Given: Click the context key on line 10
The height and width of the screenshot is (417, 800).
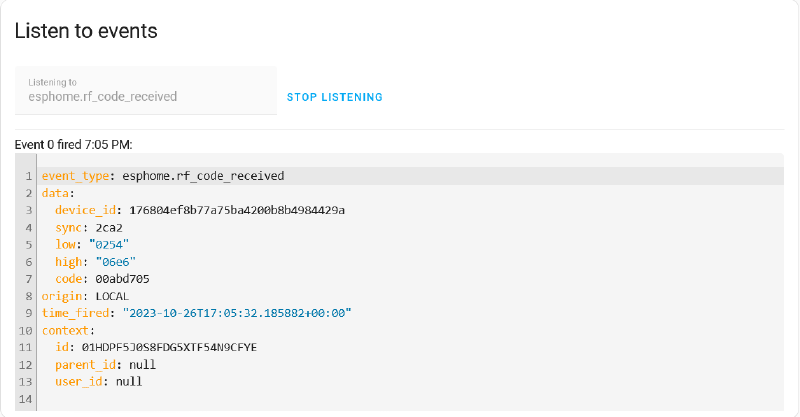Looking at the screenshot, I should coord(65,330).
